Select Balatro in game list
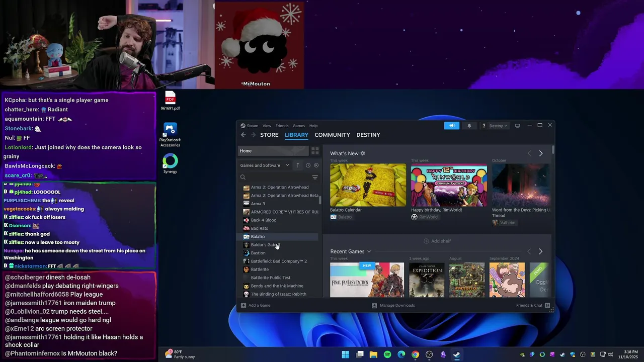Image resolution: width=644 pixels, height=362 pixels. coord(278,236)
